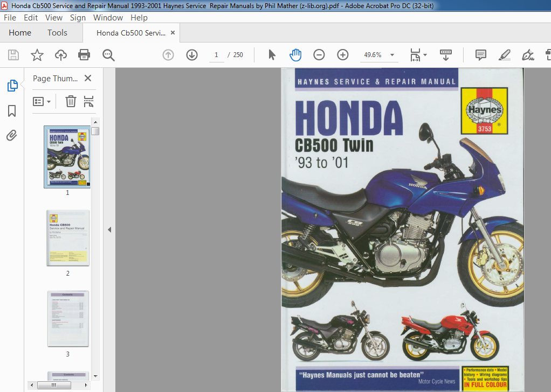This screenshot has height=392, width=551.
Task: Go to previous page arrow
Action: (168, 55)
